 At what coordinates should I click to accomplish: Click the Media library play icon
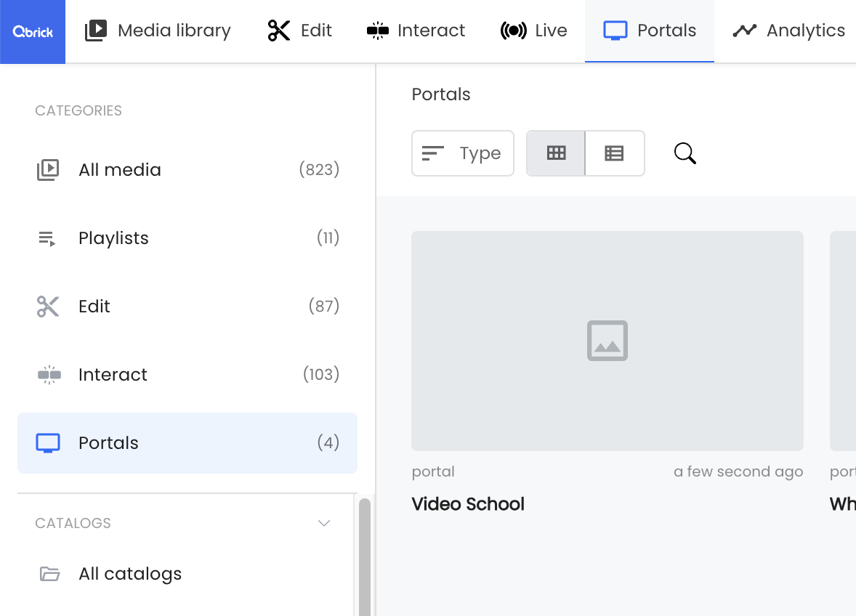tap(95, 31)
